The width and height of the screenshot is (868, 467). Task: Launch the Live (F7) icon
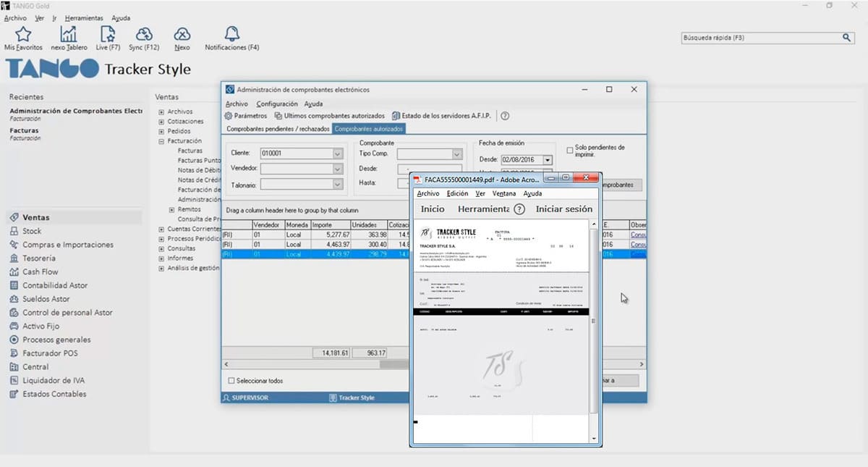coord(108,34)
